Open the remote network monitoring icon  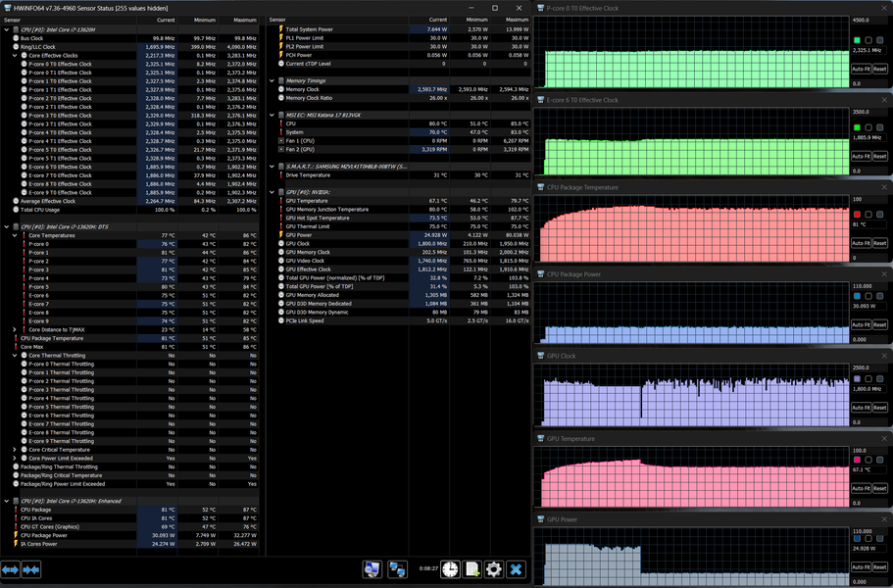point(397,569)
